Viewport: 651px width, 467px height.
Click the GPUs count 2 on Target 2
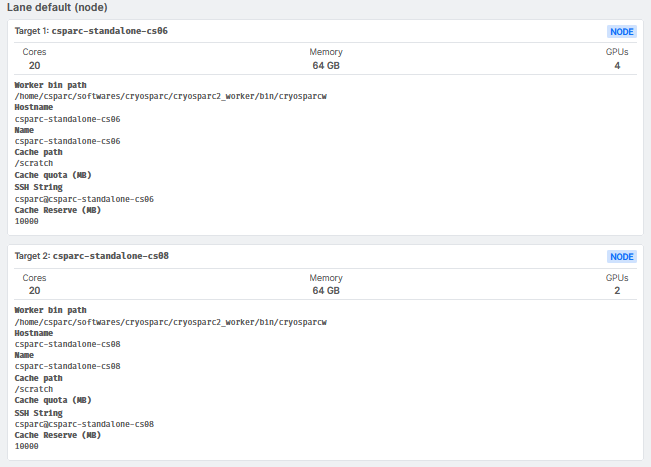click(617, 291)
